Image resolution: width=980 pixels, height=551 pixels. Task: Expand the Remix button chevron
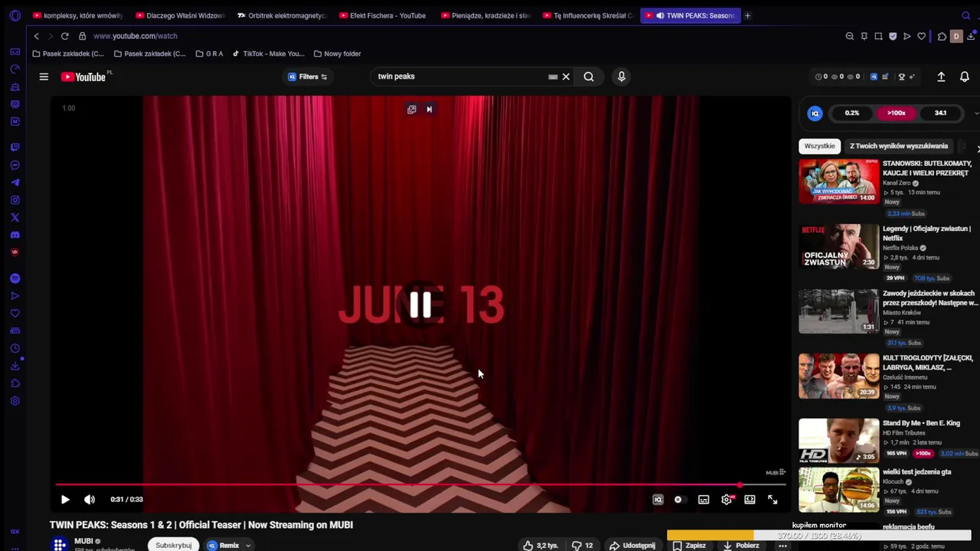tap(247, 546)
